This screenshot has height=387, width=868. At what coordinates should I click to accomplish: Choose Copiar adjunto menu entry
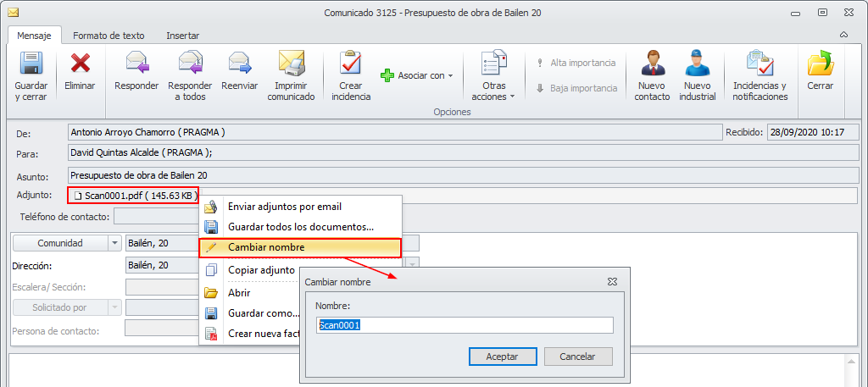pos(249,270)
